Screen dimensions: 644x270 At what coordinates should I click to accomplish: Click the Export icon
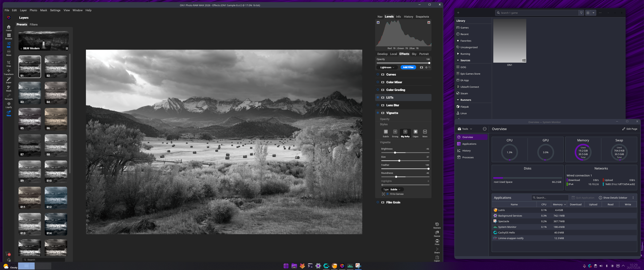437,259
